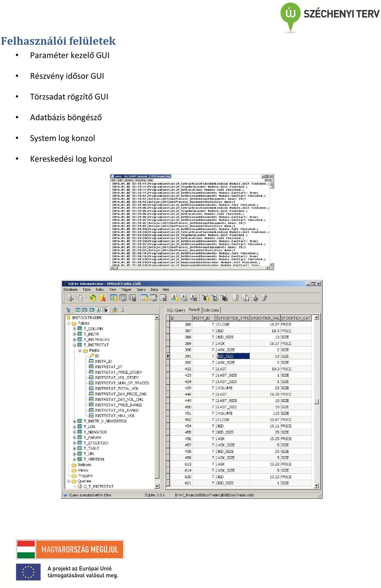
Task: Click the green refresh database toolbar icon
Action: point(93,298)
